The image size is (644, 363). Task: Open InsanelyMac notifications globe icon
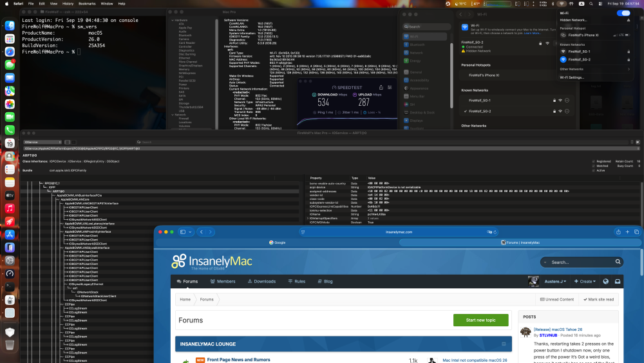(606, 282)
